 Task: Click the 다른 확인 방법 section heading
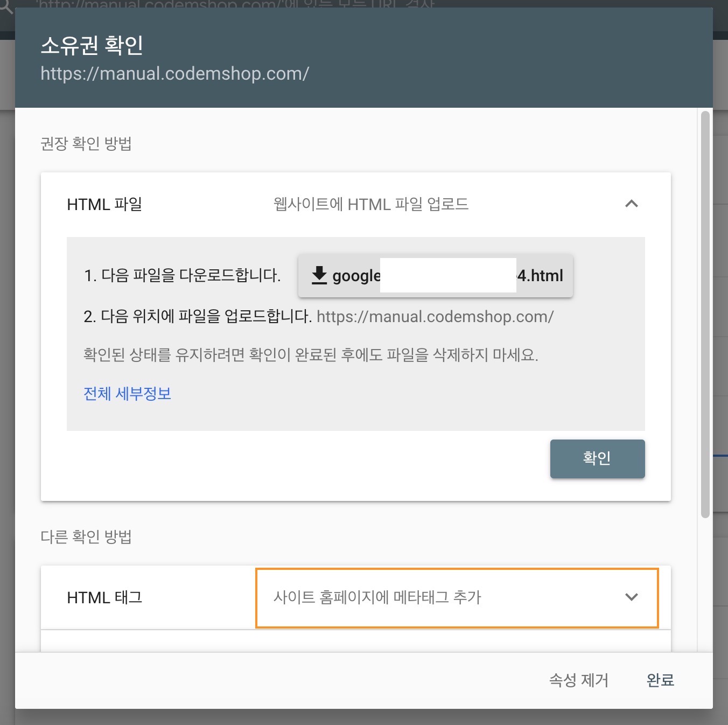pyautogui.click(x=86, y=537)
